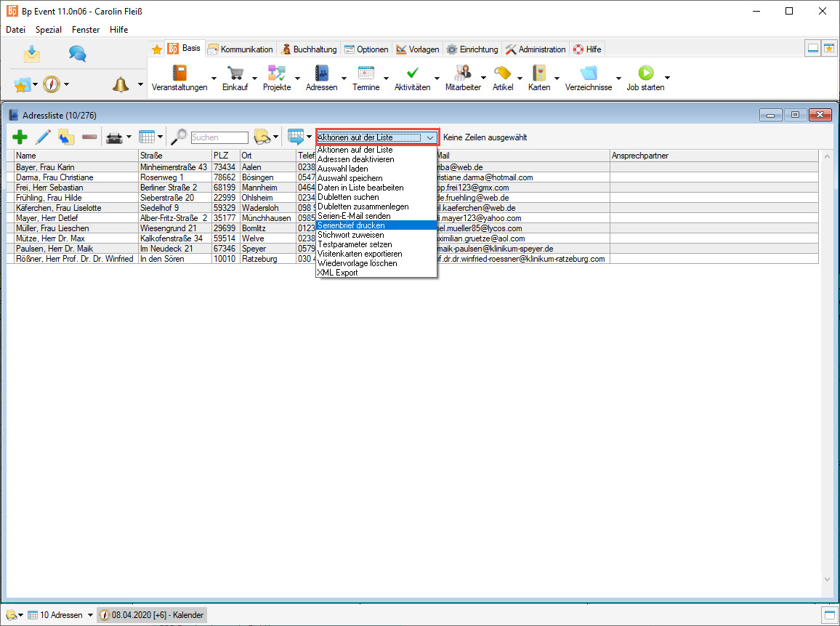Click the red minus delete icon

click(89, 137)
